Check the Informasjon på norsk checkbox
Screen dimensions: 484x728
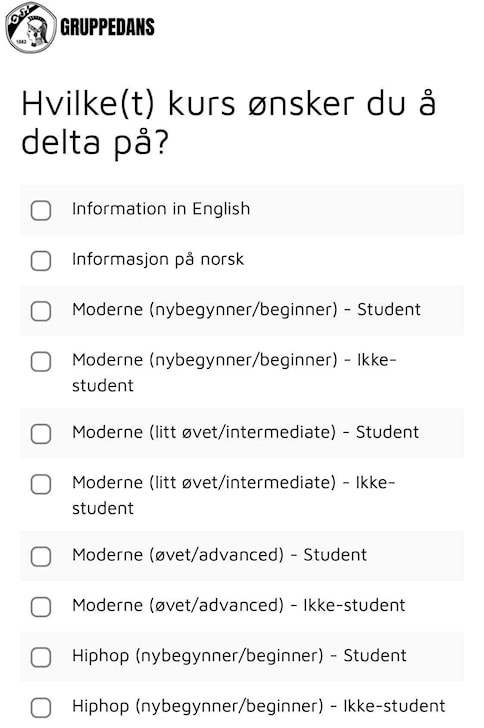click(x=41, y=260)
